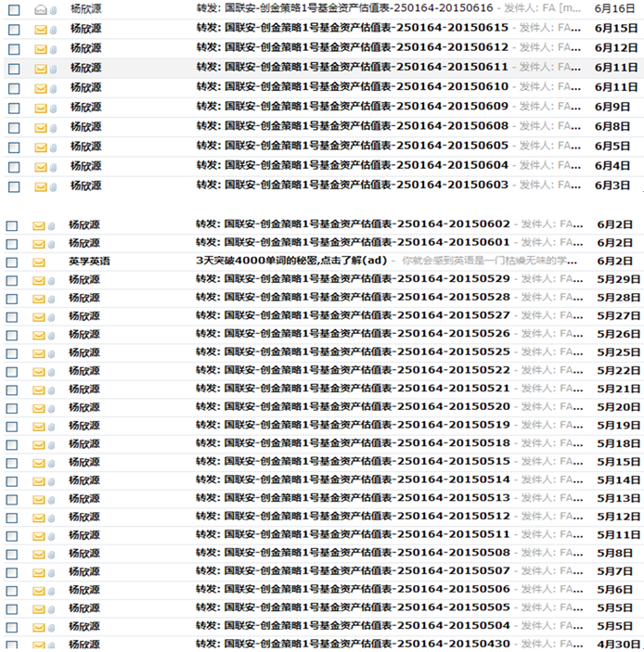Click the envelope icon beside the 20150603 email
This screenshot has height=652, width=644.
click(x=40, y=186)
